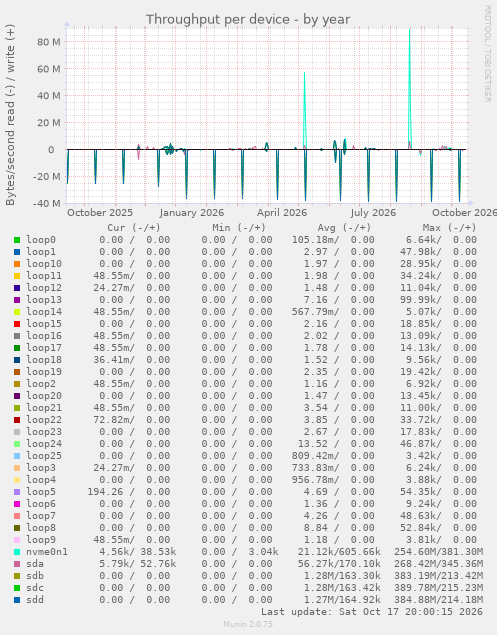
Task: Click the 'loop7' legend label
Action: click(x=41, y=516)
